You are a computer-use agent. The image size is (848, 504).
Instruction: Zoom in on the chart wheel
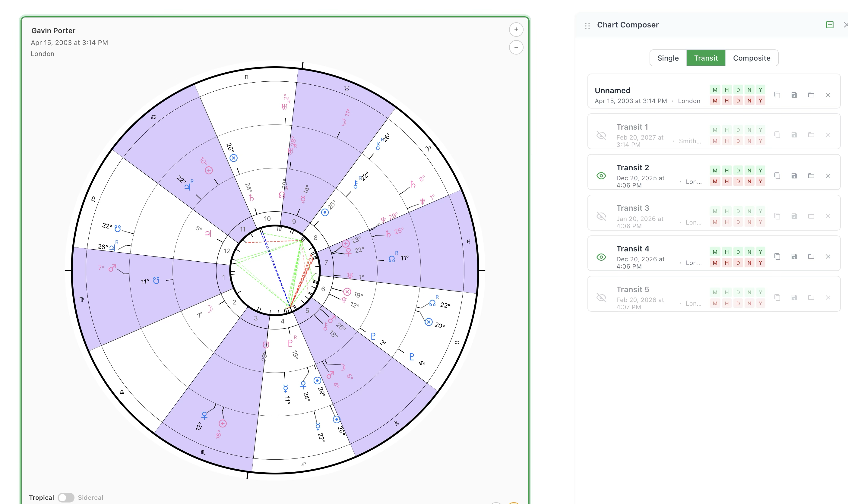(516, 30)
